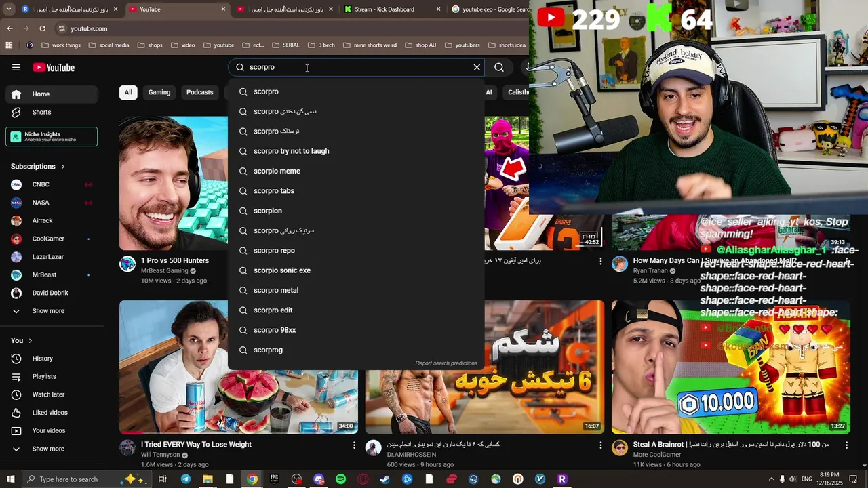Clear the search box with the X icon
Screen dimensions: 868x488
coord(477,67)
